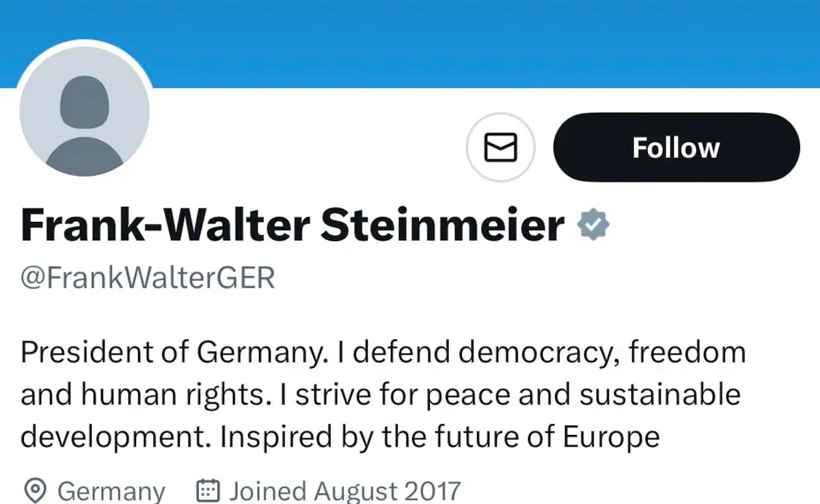Click the Germany location text
The height and width of the screenshot is (504, 820).
[x=111, y=491]
